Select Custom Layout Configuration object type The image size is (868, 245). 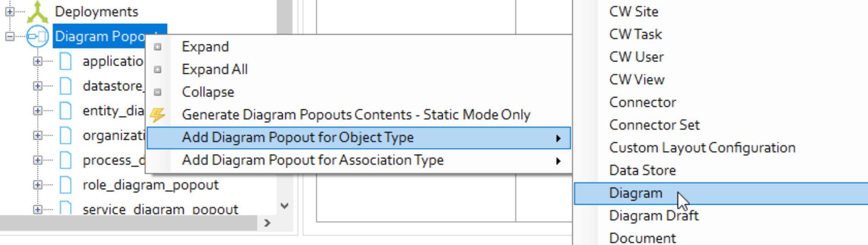[x=702, y=148]
